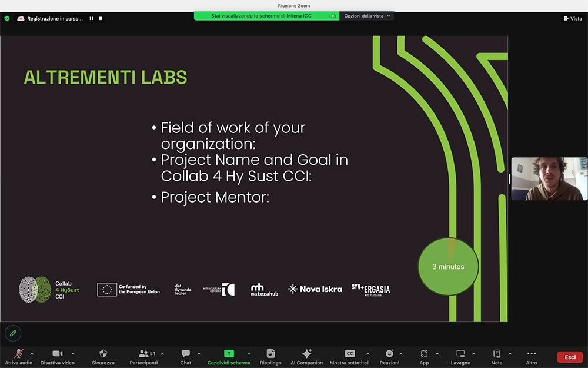Unmute with Attiva audio
Viewport: 588px width, 368px height.
pos(19,356)
